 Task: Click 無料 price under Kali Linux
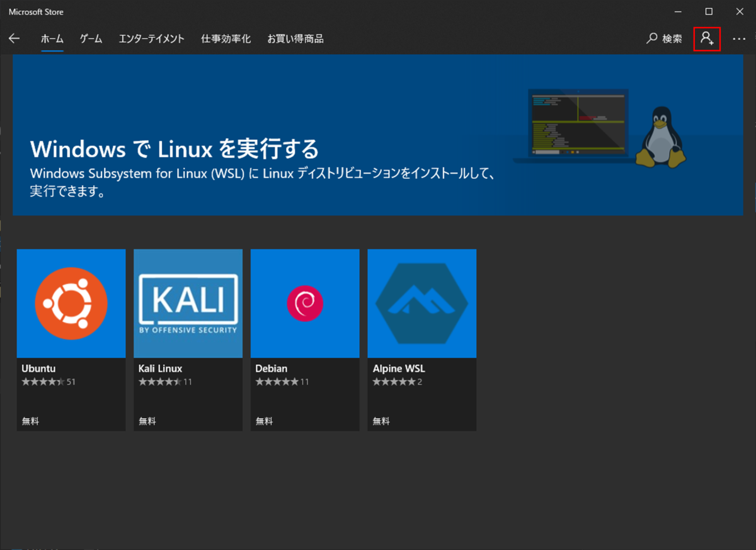tap(147, 421)
